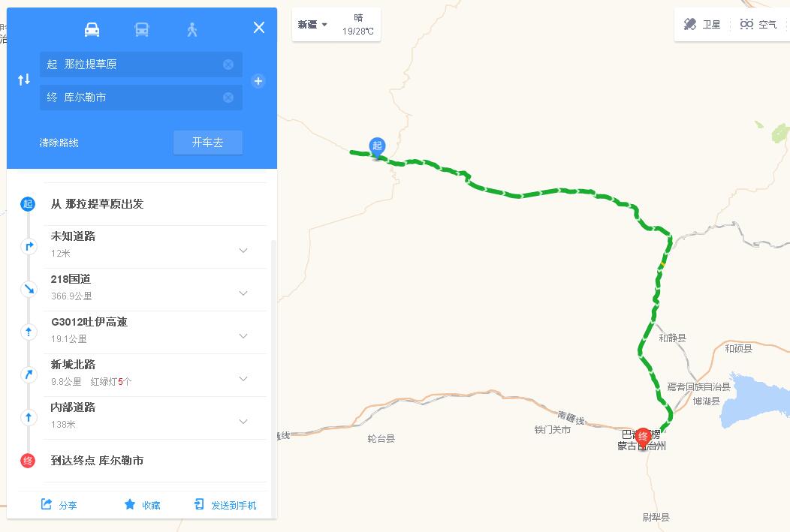This screenshot has height=532, width=790.
Task: Swap start and destination arrows icon
Action: pos(24,80)
